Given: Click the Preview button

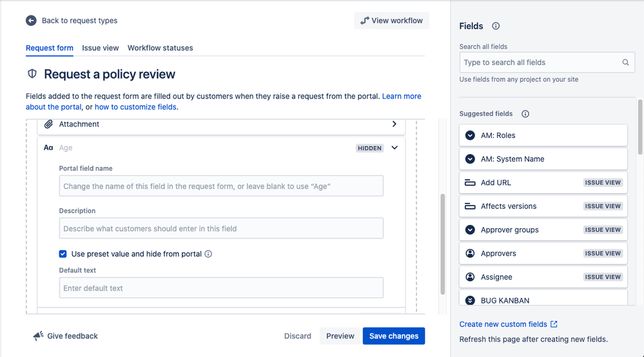Looking at the screenshot, I should coord(340,336).
